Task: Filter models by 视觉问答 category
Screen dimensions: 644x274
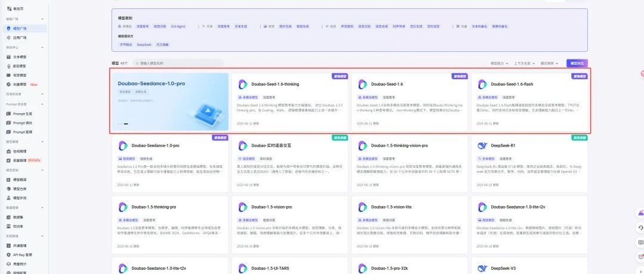Action: coord(159,26)
